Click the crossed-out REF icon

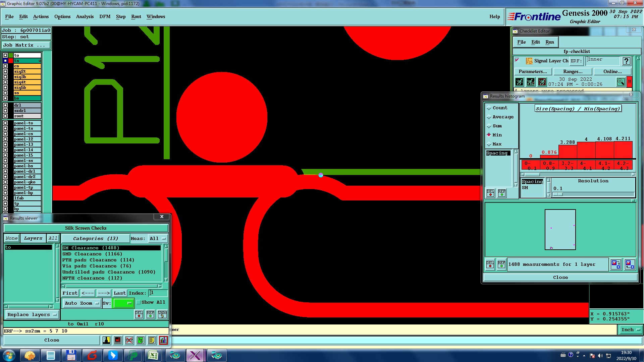[129, 340]
